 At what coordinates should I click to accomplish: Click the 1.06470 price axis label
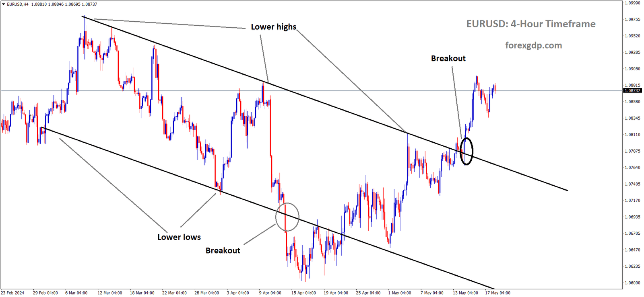(x=632, y=250)
